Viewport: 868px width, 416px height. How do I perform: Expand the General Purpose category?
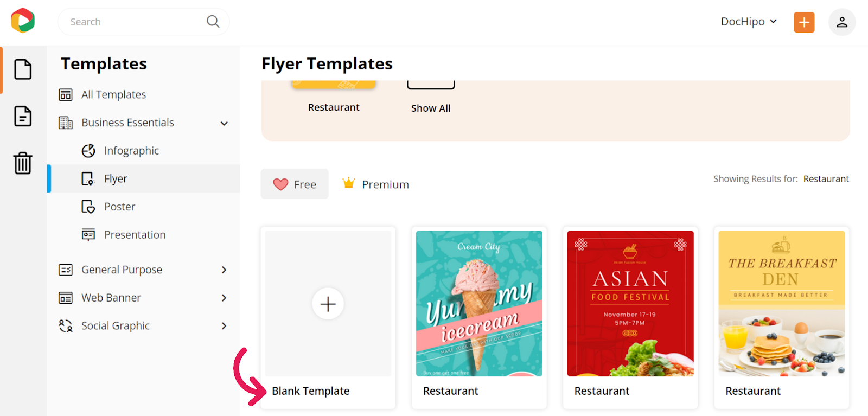(x=224, y=270)
